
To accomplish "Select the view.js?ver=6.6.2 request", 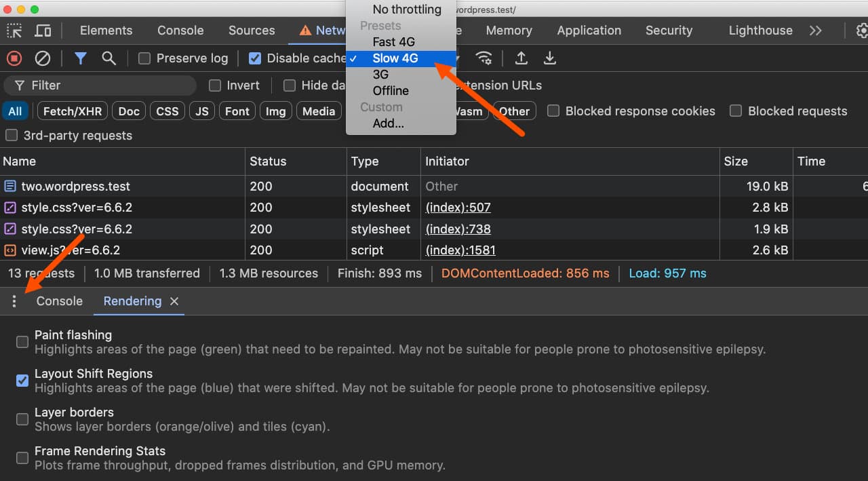I will pyautogui.click(x=434, y=250).
